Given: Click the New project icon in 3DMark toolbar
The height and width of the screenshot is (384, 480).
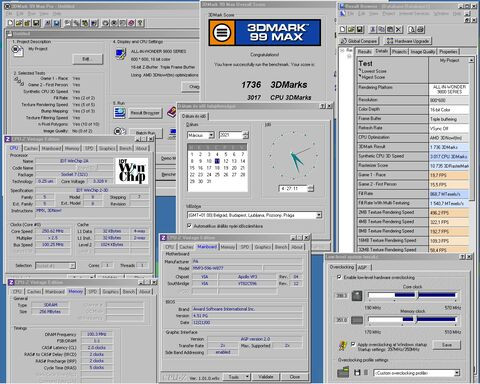Looking at the screenshot, I should click(x=10, y=23).
